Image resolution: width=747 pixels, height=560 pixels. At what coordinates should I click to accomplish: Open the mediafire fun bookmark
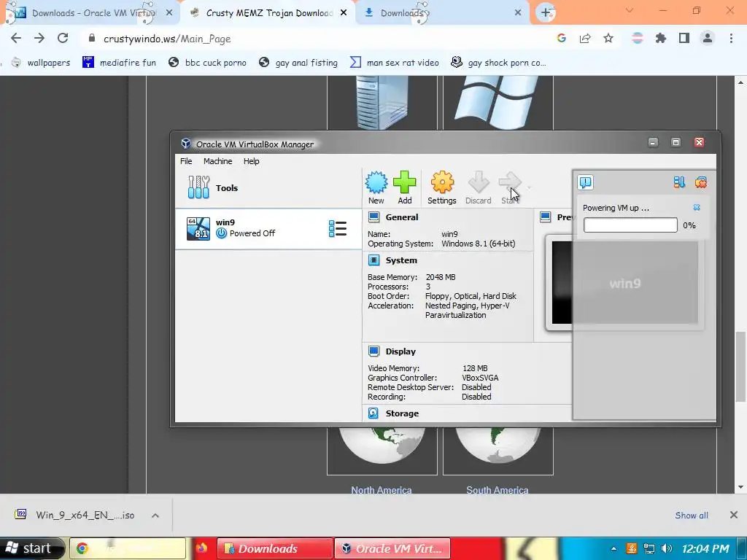pyautogui.click(x=120, y=63)
